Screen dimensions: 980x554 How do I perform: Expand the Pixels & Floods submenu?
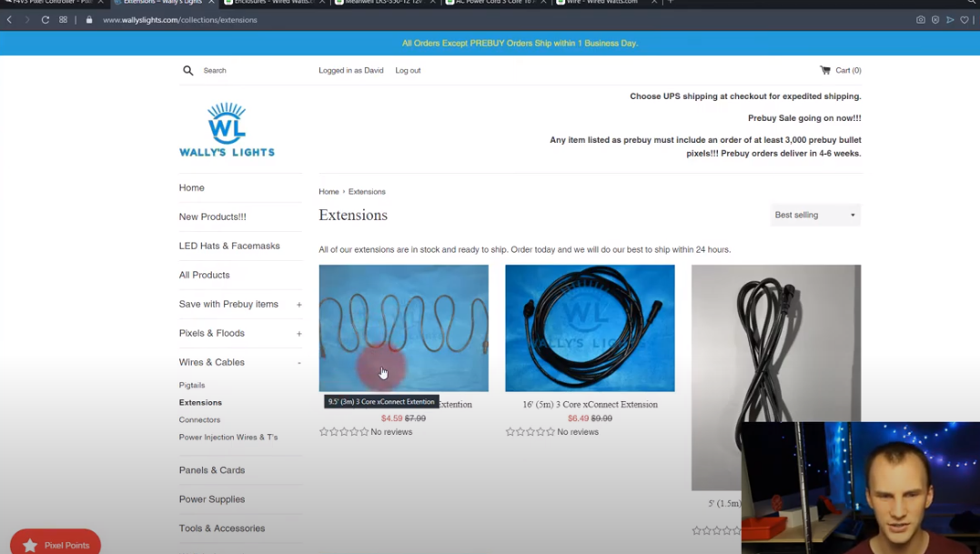(298, 334)
